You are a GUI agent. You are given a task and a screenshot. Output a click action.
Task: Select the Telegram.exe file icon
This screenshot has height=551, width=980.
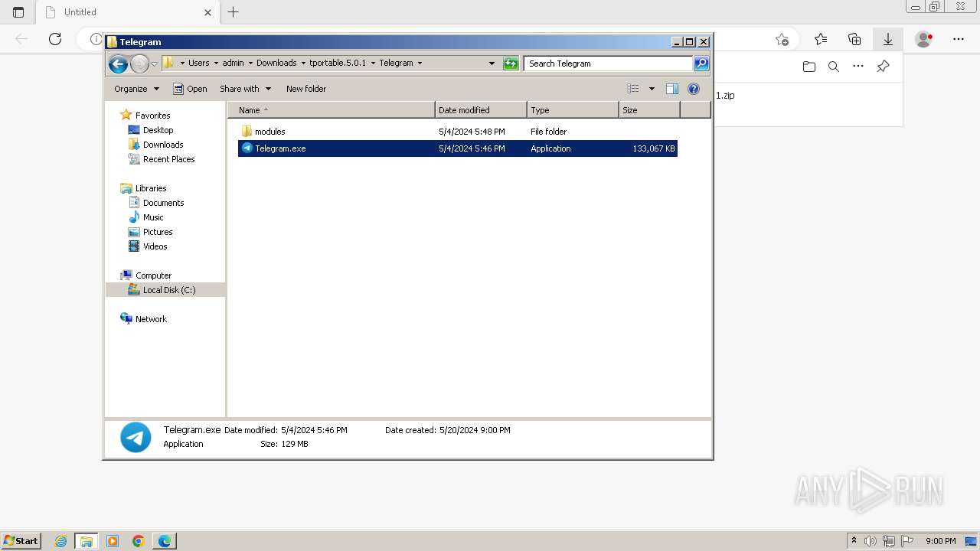(x=247, y=148)
